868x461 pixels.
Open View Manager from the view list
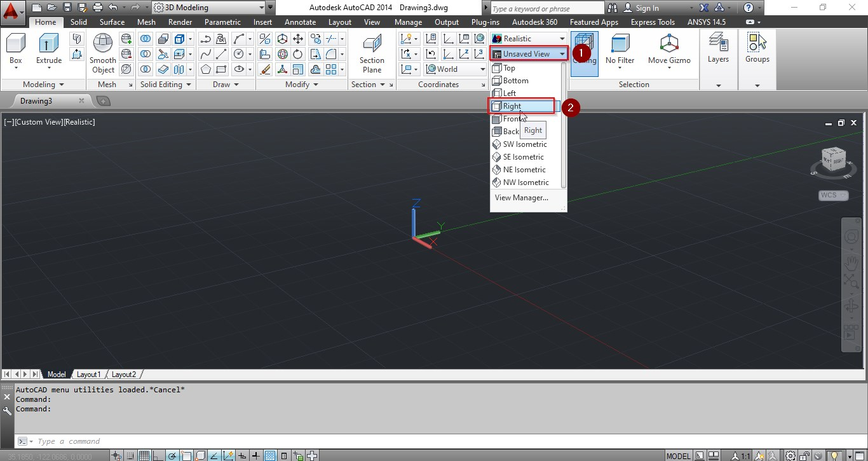point(521,198)
